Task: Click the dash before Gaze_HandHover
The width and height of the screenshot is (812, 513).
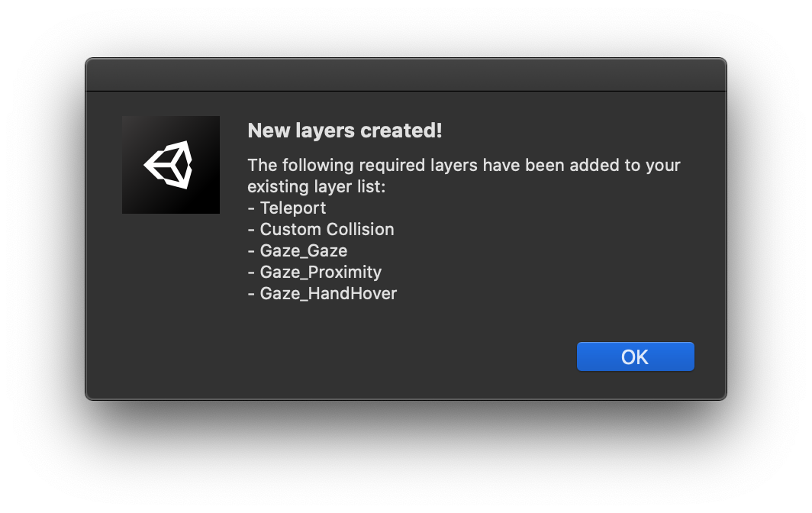Action: 251,293
